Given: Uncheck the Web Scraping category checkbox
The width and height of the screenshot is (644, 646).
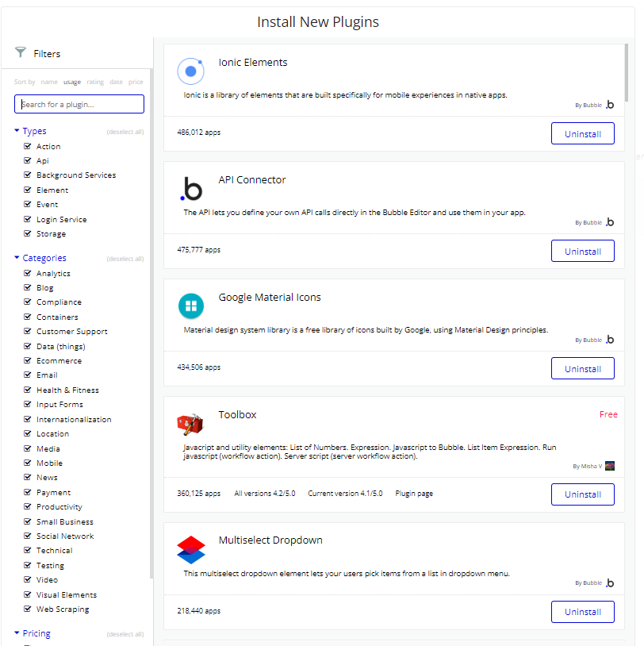Looking at the screenshot, I should (x=28, y=609).
